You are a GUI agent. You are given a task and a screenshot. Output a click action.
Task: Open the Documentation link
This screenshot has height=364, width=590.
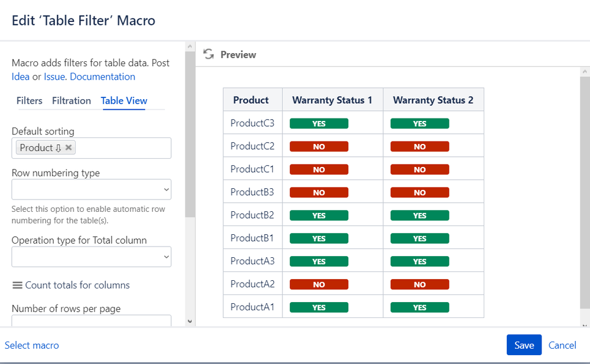pos(103,77)
